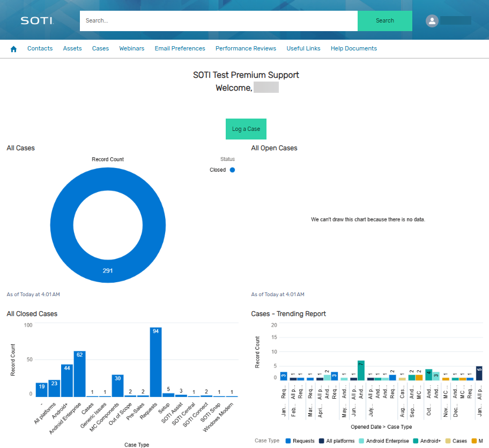Toggle the Android+ series in the Case Type legend
489x448 pixels.
(x=416, y=441)
